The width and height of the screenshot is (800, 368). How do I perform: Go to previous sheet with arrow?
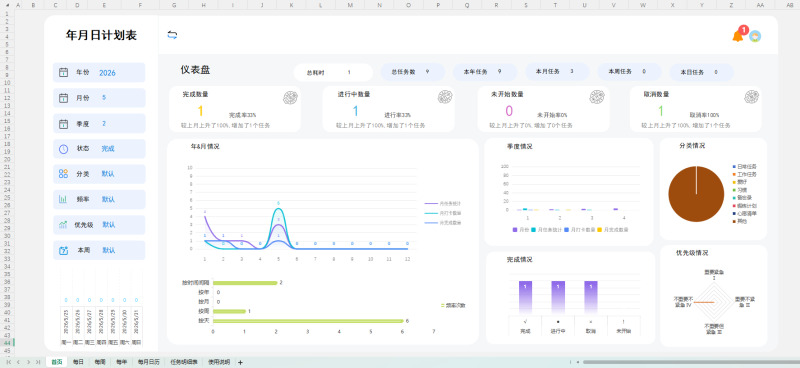[18, 362]
